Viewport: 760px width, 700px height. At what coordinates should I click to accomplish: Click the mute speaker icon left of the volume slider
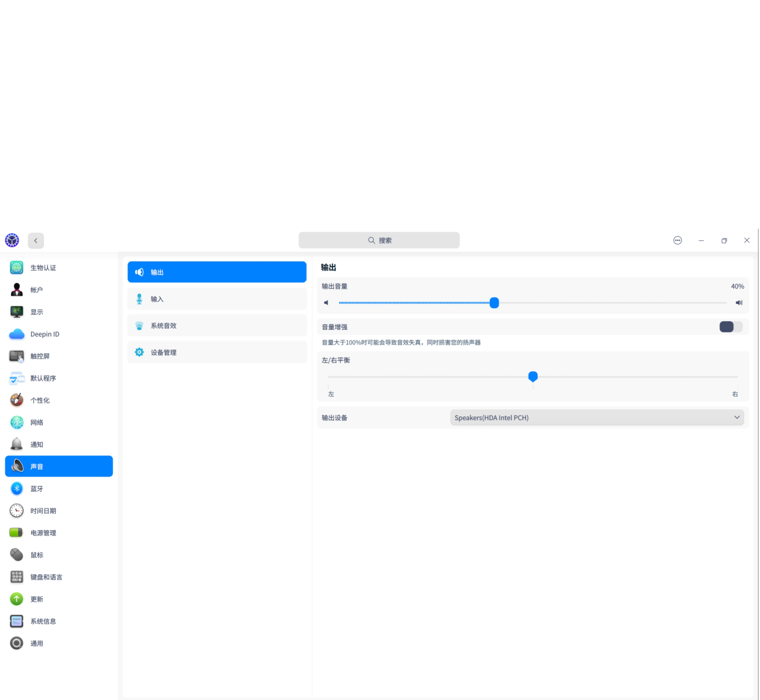[326, 302]
